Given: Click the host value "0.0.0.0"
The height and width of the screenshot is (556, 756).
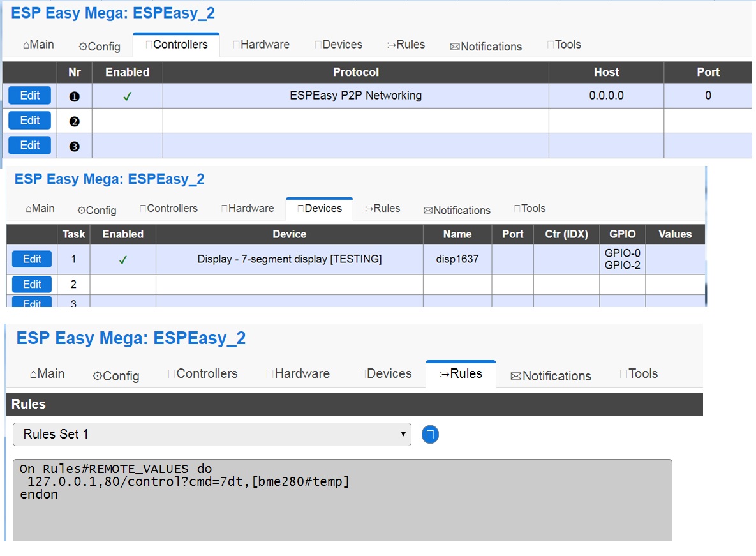Looking at the screenshot, I should click(x=606, y=96).
